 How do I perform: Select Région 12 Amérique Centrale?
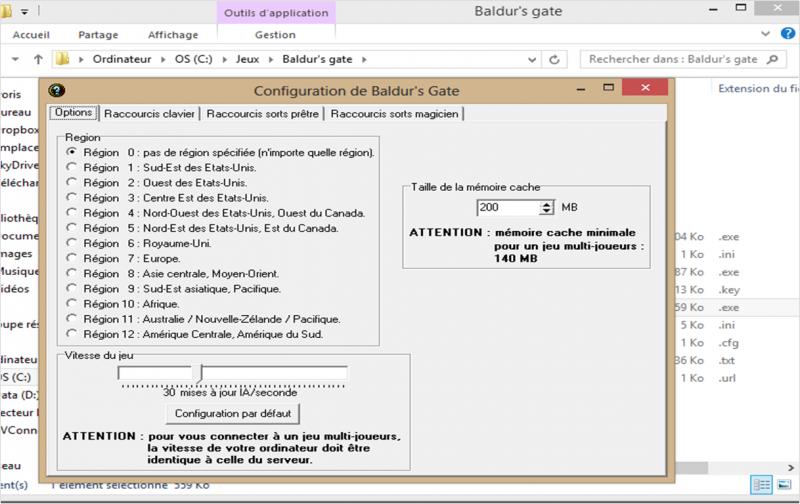click(194, 334)
